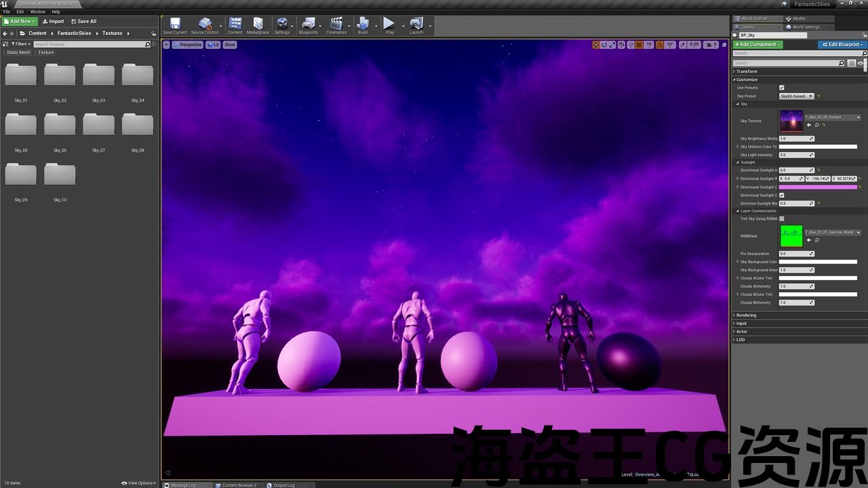
Task: Expand the Rendering section
Action: [x=746, y=315]
